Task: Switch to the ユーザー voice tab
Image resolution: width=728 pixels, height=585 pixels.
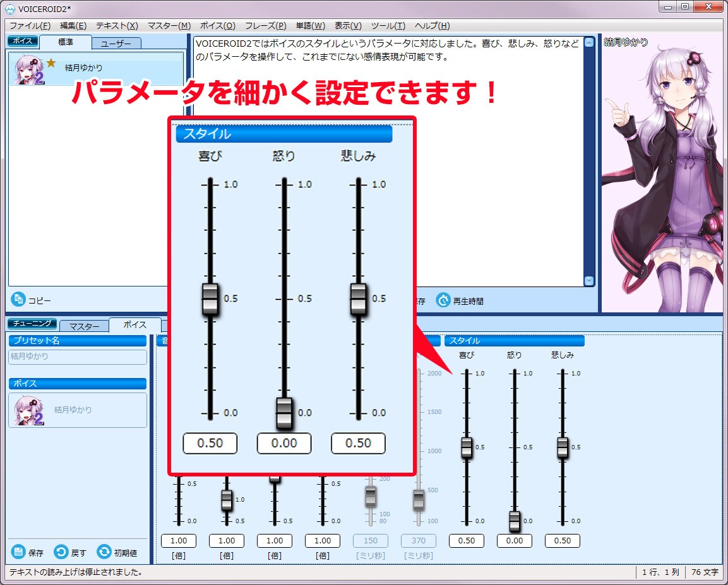Action: (x=116, y=44)
